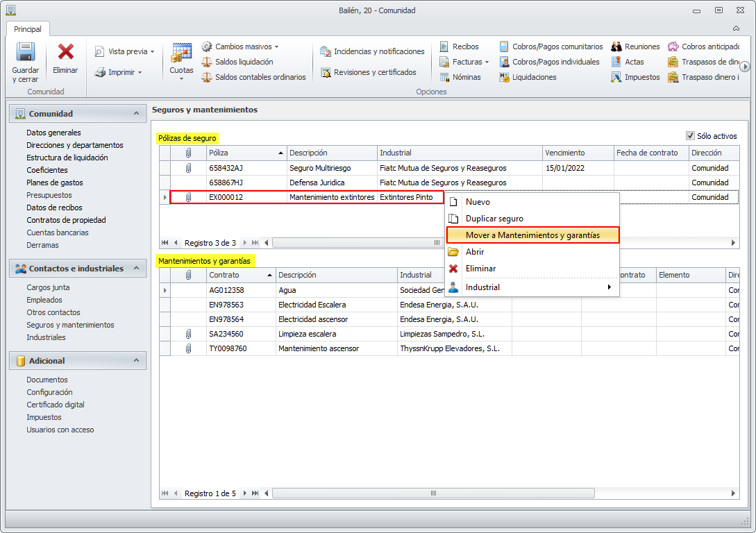Click the red Eliminar icon in ribbon
Viewport: 756px width, 533px height.
click(x=66, y=53)
